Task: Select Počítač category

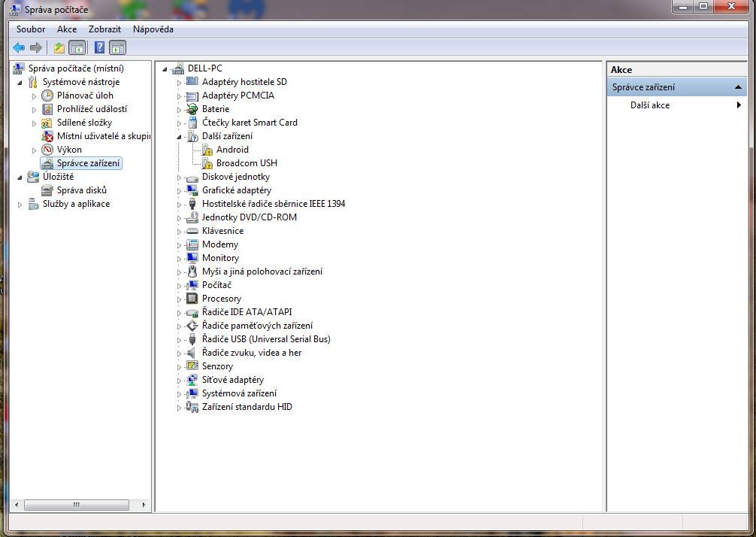Action: [216, 285]
